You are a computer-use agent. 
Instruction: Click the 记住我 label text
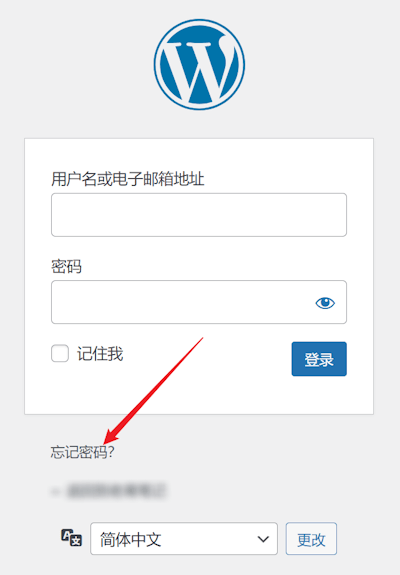click(x=100, y=354)
